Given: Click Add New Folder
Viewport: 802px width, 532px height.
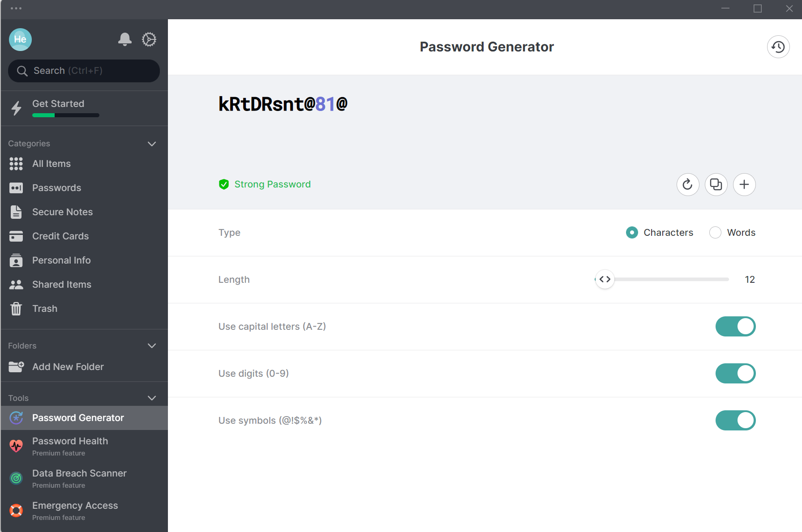Looking at the screenshot, I should coord(84,367).
